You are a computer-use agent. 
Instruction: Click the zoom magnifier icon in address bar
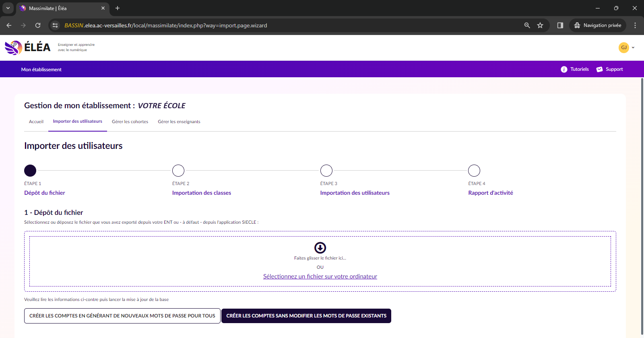click(x=527, y=25)
